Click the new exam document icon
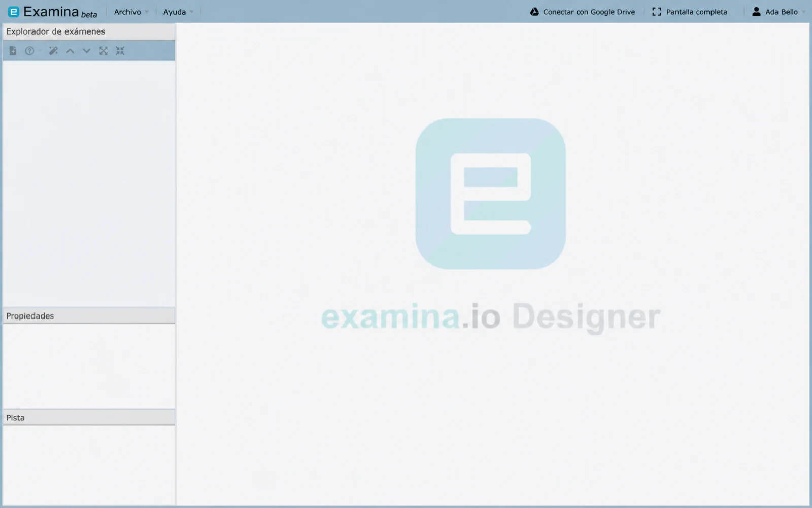 click(x=13, y=51)
